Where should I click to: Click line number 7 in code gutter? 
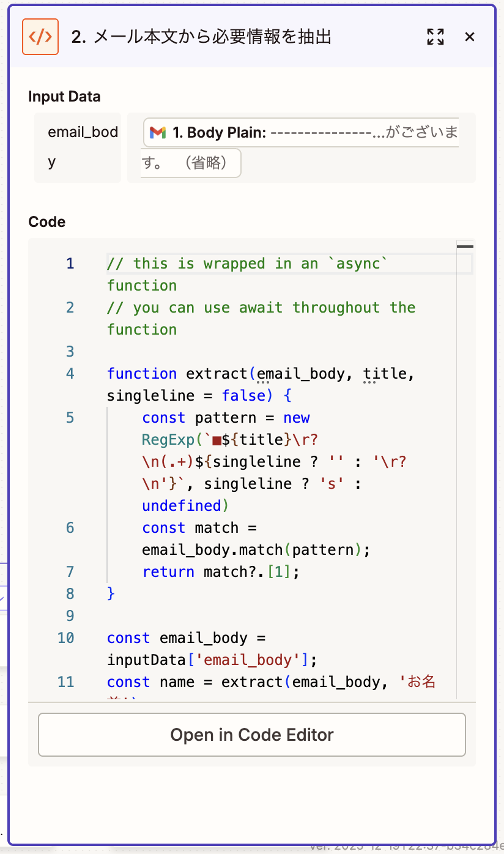pos(70,572)
